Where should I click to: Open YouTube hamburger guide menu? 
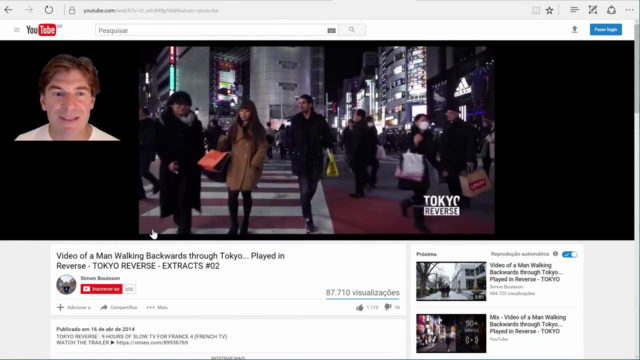[17, 30]
